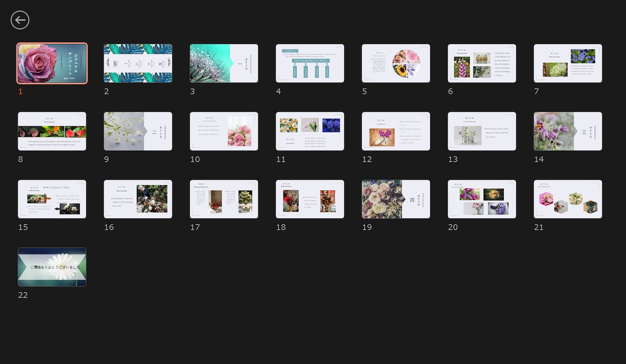Open slide 8 with red flower banner

click(x=52, y=131)
